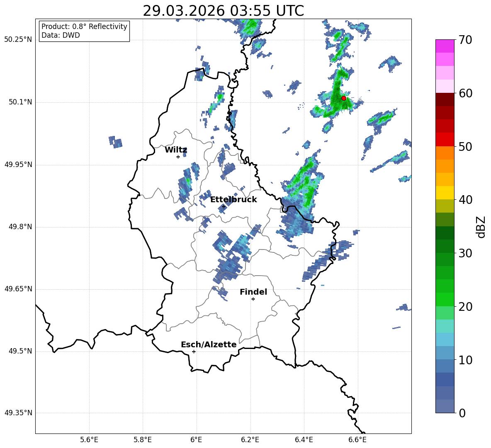Click the 10 value on colorbar
This screenshot has width=491, height=448.
465,360
